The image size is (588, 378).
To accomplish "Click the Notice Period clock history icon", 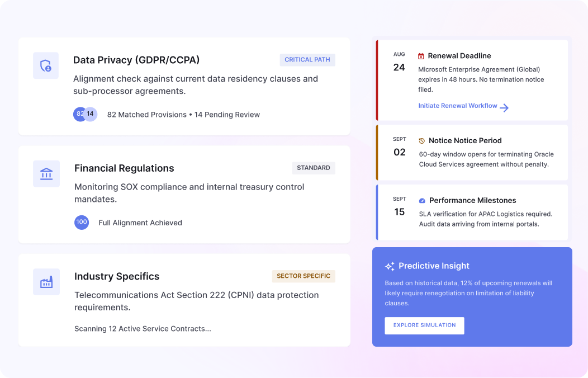I will (422, 141).
